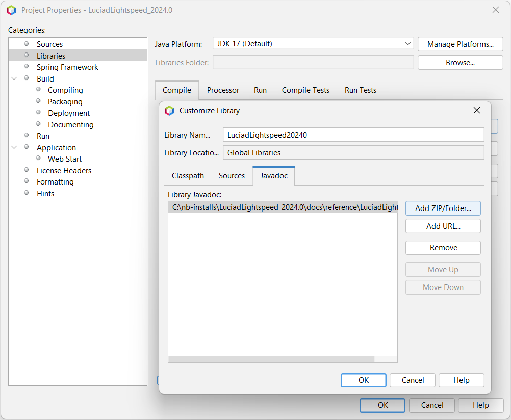This screenshot has height=420, width=511.
Task: Select the Documenting category node
Action: (71, 125)
